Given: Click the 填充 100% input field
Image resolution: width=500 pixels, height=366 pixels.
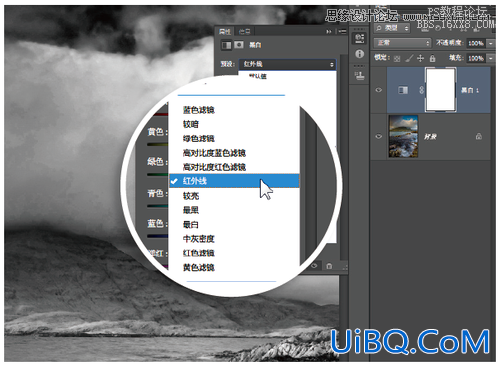Looking at the screenshot, I should [476, 58].
